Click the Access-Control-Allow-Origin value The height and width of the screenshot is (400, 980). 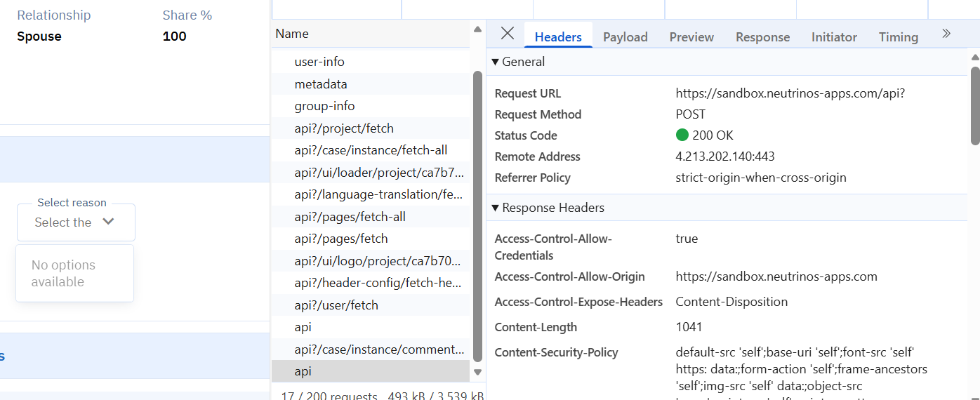(776, 276)
